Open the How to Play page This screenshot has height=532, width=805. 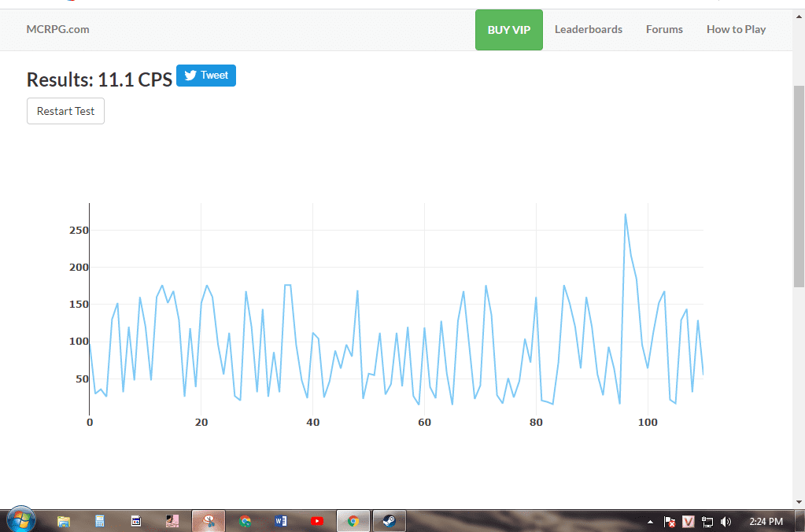click(x=737, y=29)
